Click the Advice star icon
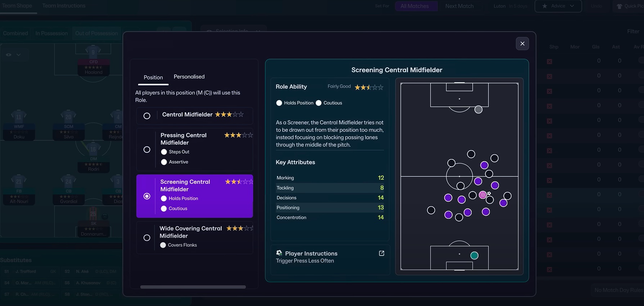Viewport: 644px width, 306px height. point(545,6)
